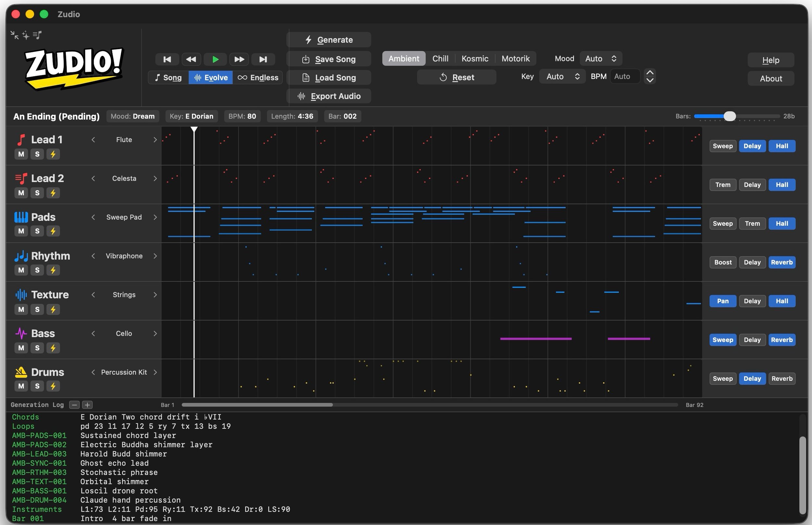Open the Mood dropdown
Screen dimensions: 812x525
click(601, 58)
